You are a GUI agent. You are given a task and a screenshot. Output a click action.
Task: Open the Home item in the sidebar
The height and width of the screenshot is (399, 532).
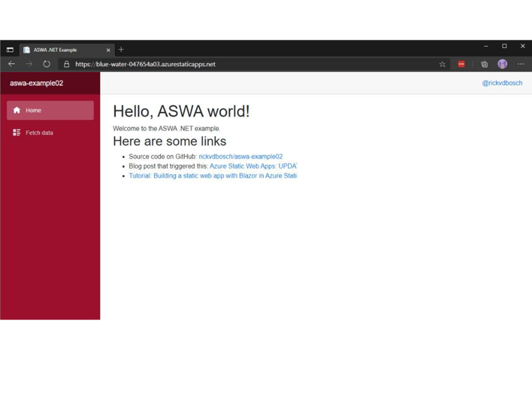50,110
